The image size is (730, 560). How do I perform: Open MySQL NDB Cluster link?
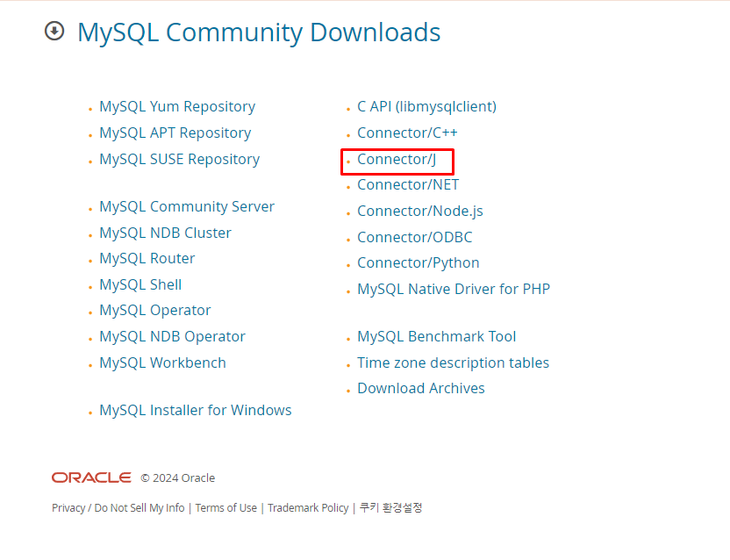[165, 233]
